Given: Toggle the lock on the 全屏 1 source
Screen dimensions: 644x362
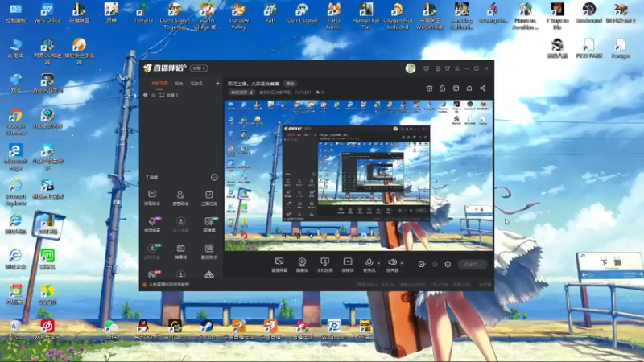Looking at the screenshot, I should click(154, 95).
